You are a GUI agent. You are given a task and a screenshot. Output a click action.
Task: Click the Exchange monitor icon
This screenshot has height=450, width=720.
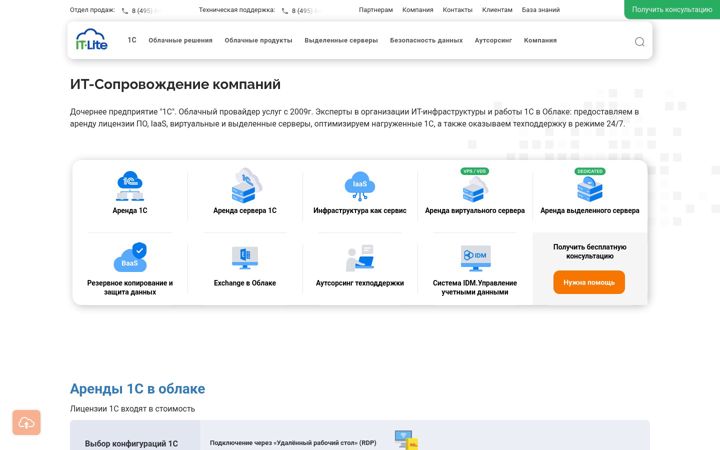[245, 258]
